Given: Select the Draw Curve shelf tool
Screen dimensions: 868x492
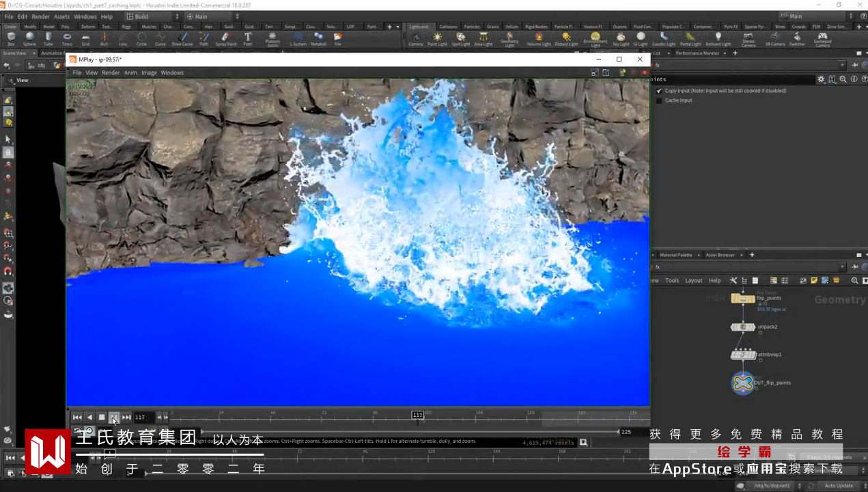Looking at the screenshot, I should [x=182, y=39].
